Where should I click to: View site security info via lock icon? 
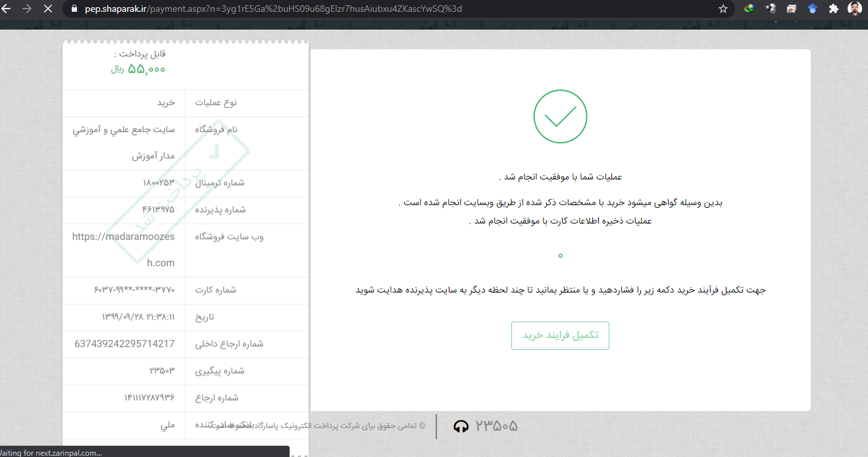click(x=74, y=9)
